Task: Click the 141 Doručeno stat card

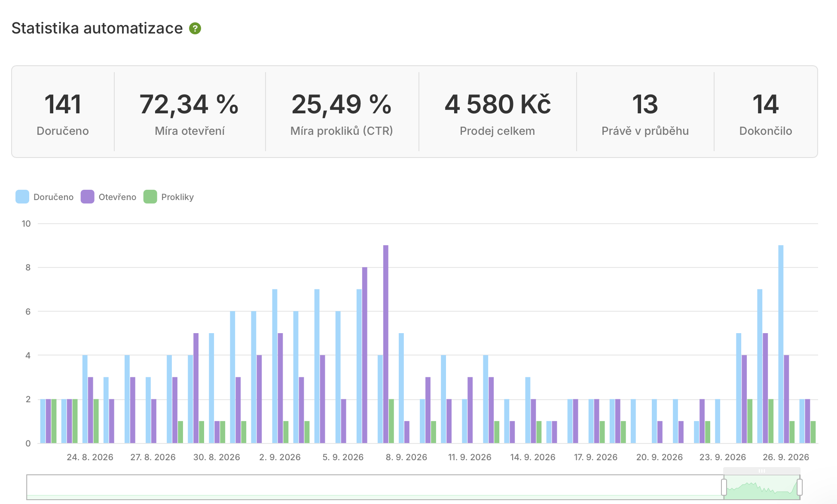Action: (63, 112)
